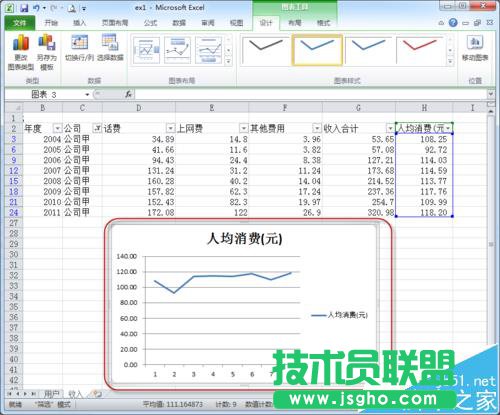Click Change Chart Type (更改图表类型) icon
The width and height of the screenshot is (500, 415).
21,52
